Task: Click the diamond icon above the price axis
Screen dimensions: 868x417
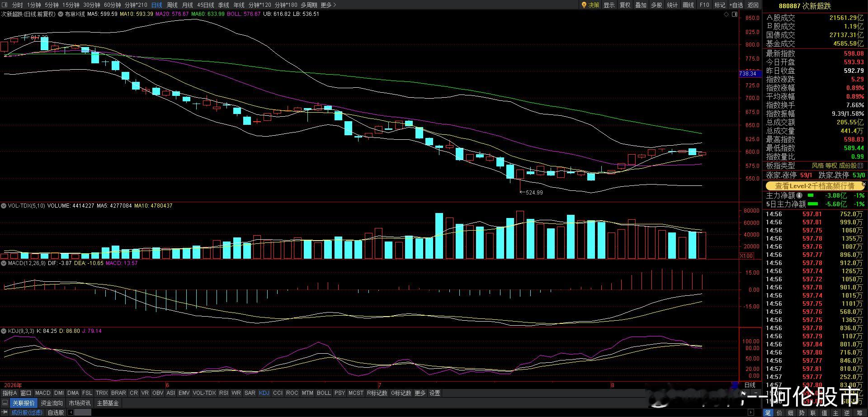Action: [x=726, y=14]
